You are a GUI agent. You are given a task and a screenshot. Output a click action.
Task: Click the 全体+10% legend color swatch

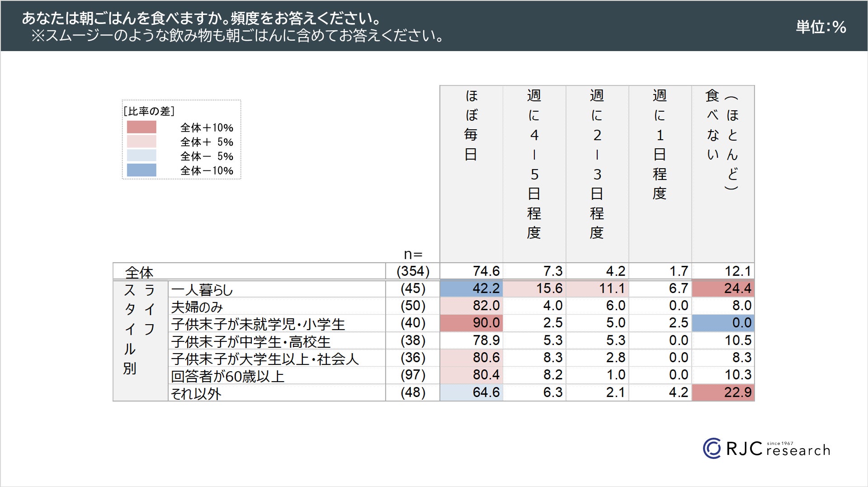point(142,127)
